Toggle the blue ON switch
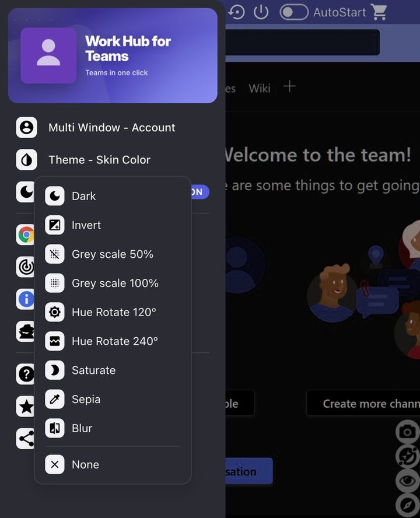The height and width of the screenshot is (518, 420). click(199, 192)
